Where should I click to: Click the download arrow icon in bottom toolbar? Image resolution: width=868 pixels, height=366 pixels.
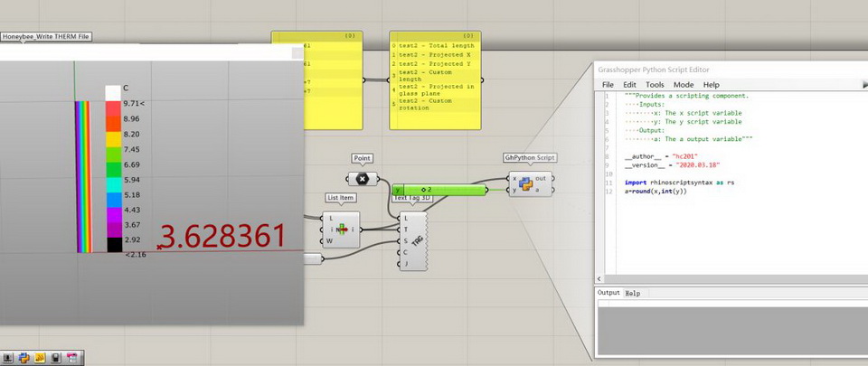tap(8, 358)
